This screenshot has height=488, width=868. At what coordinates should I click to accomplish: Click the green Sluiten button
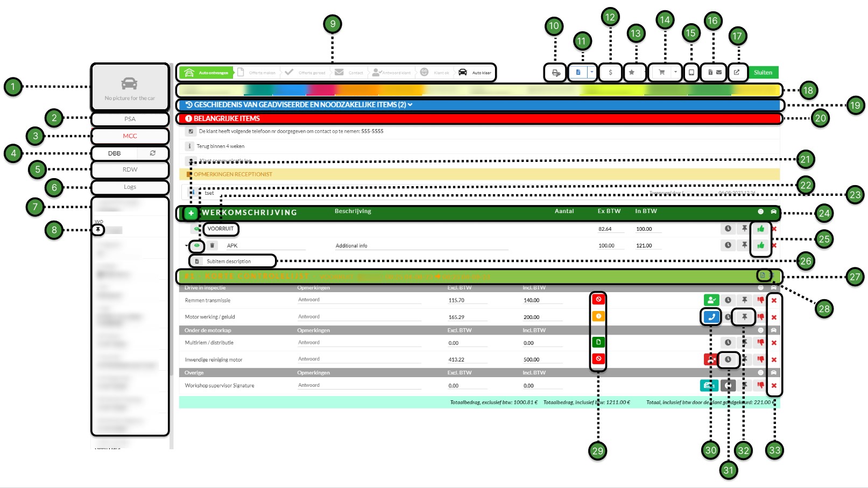tap(763, 72)
